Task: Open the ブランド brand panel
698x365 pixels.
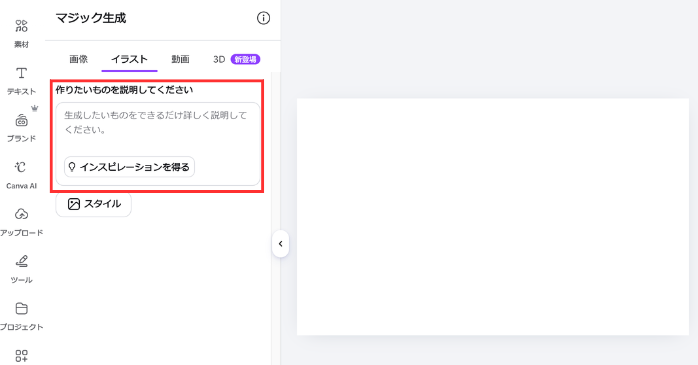Action: click(21, 128)
